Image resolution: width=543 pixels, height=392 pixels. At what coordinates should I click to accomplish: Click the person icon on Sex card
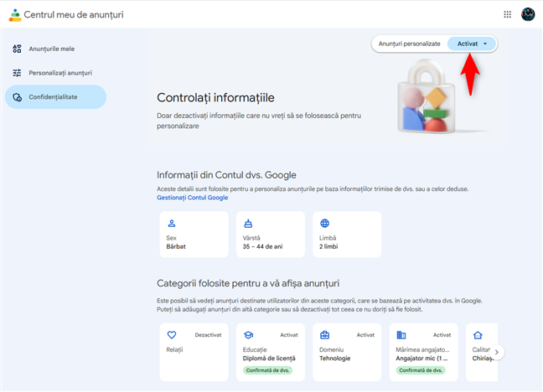click(172, 224)
